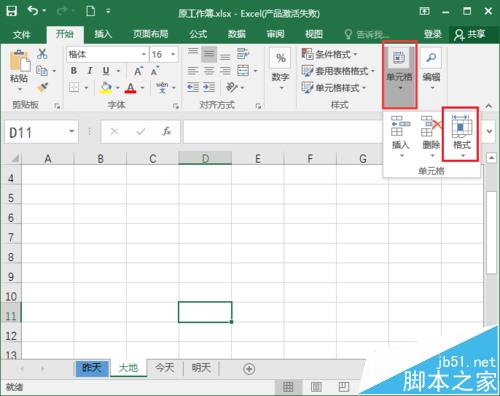Expand the formula bar chevron
500x396 pixels.
(489, 131)
